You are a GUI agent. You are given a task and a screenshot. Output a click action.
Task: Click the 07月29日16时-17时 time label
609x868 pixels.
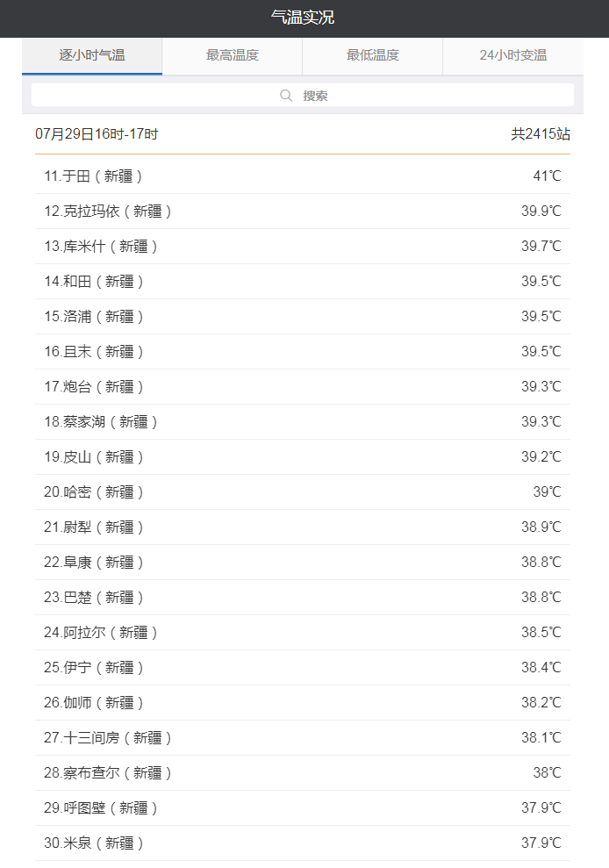click(97, 134)
